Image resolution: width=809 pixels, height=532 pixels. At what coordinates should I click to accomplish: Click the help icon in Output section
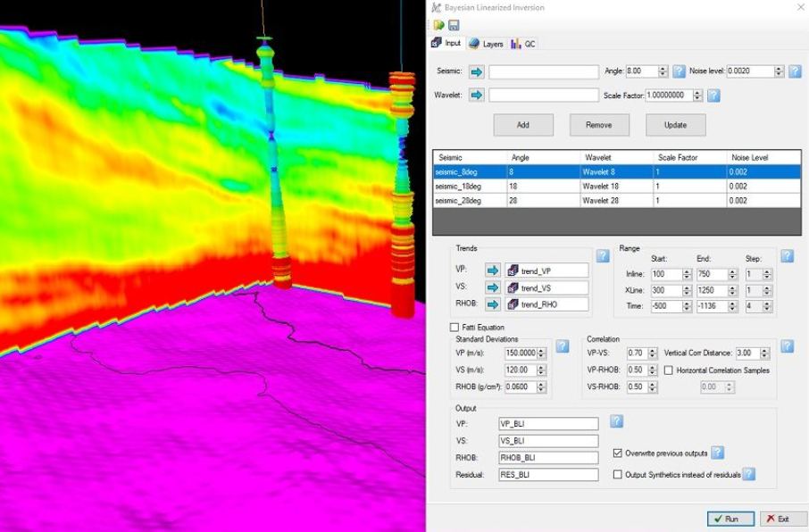(616, 421)
